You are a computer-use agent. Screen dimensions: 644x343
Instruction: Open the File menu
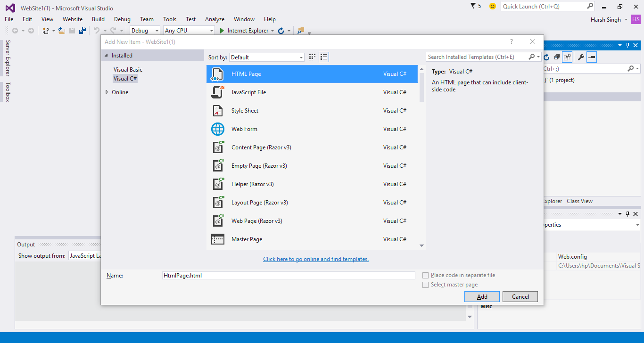click(x=9, y=19)
